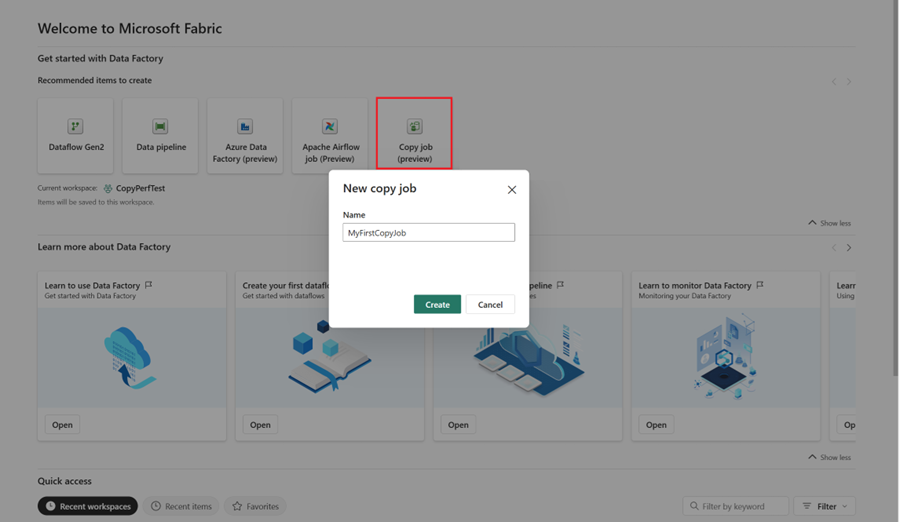Image resolution: width=900 pixels, height=522 pixels.
Task: Switch to the Recent items tab
Action: (181, 506)
